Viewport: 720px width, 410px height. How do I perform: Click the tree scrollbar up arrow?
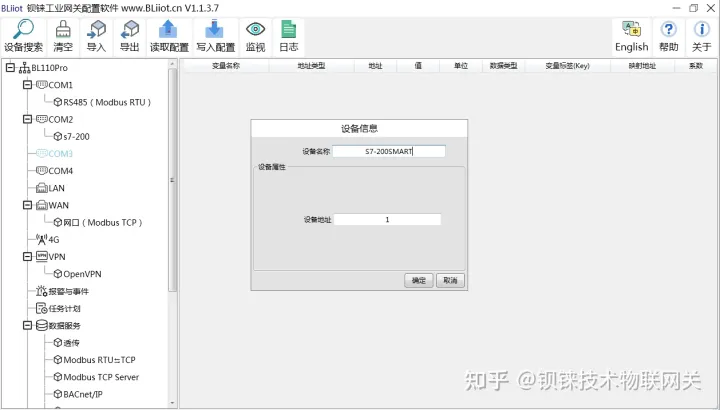(x=173, y=64)
